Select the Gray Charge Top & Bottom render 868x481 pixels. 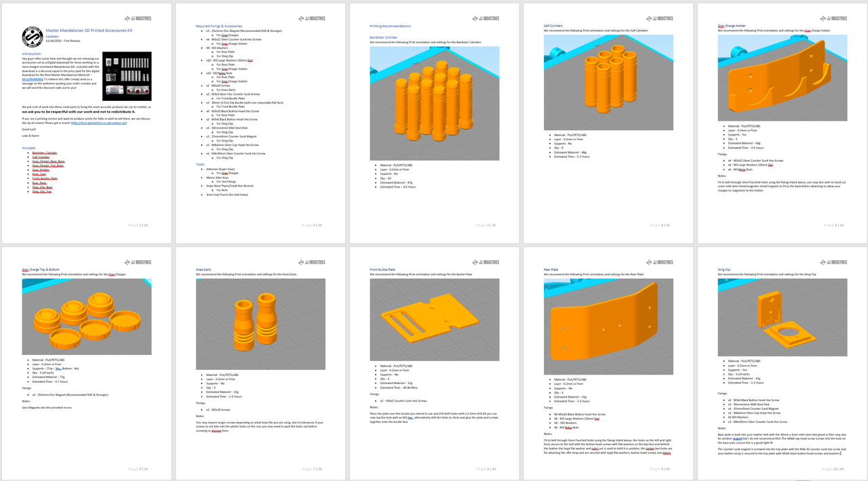[x=87, y=318]
